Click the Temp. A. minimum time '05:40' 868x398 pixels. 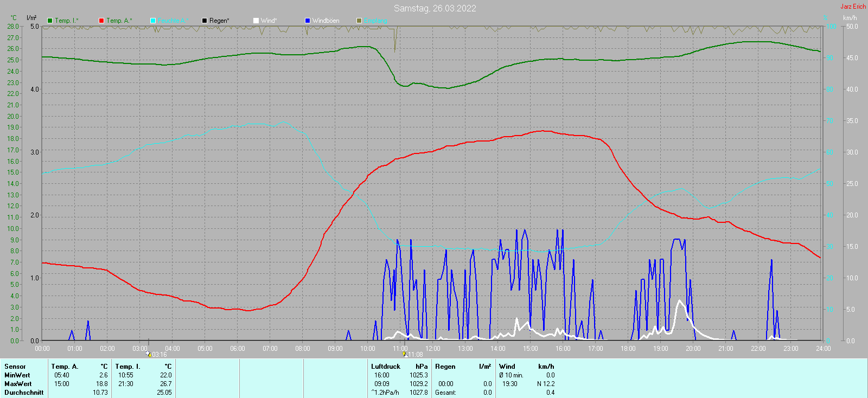(x=62, y=375)
